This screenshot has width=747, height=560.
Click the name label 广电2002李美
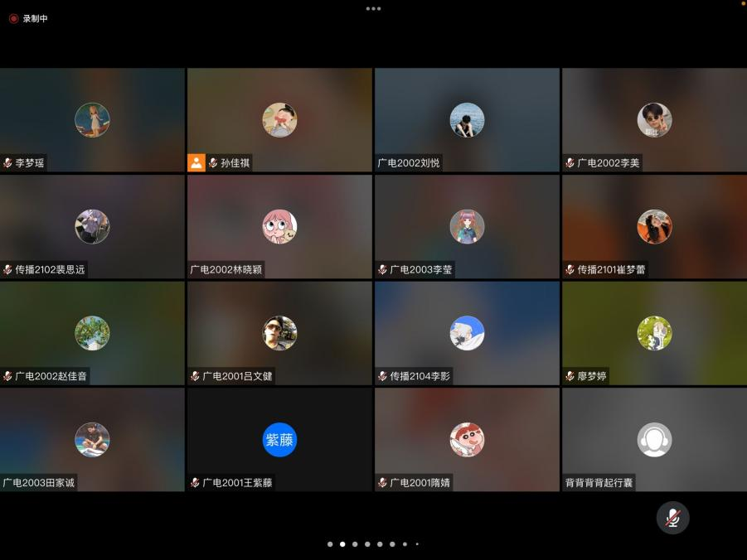609,163
